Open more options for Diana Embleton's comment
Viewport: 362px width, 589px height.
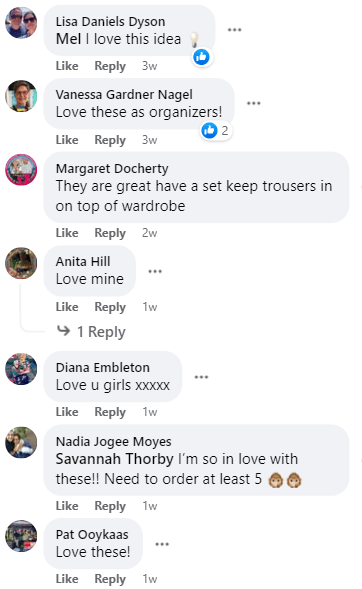point(201,377)
